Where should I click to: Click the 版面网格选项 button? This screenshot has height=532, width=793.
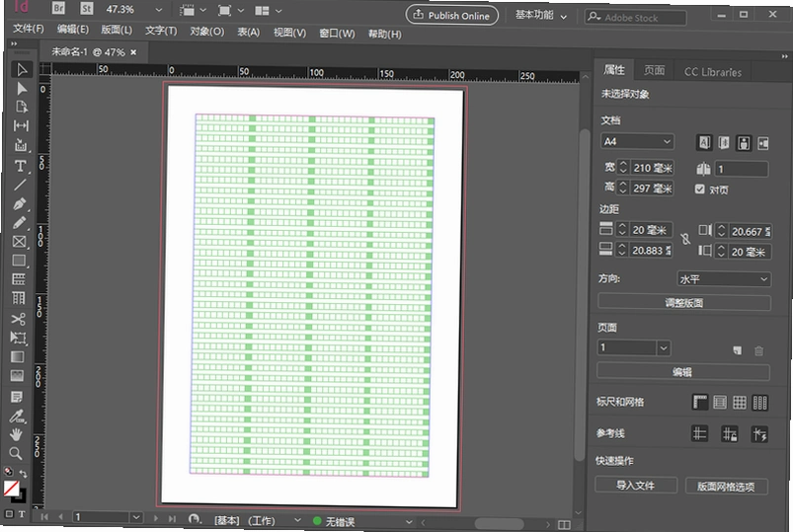pyautogui.click(x=726, y=487)
